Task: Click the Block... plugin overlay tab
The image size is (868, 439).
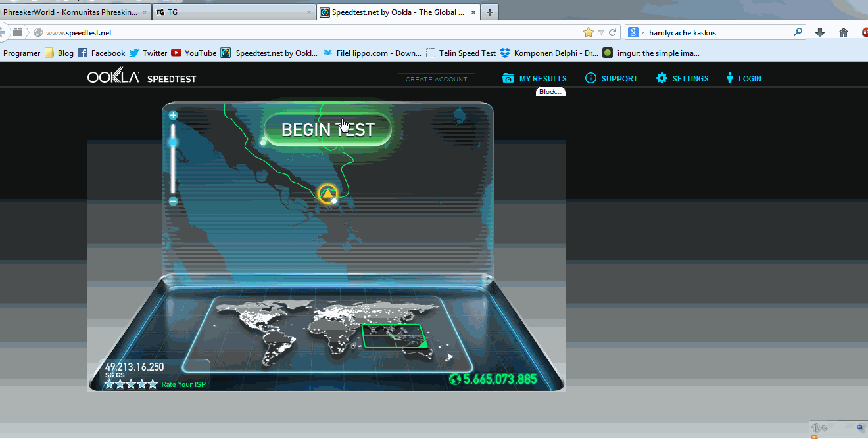Action: [x=550, y=92]
